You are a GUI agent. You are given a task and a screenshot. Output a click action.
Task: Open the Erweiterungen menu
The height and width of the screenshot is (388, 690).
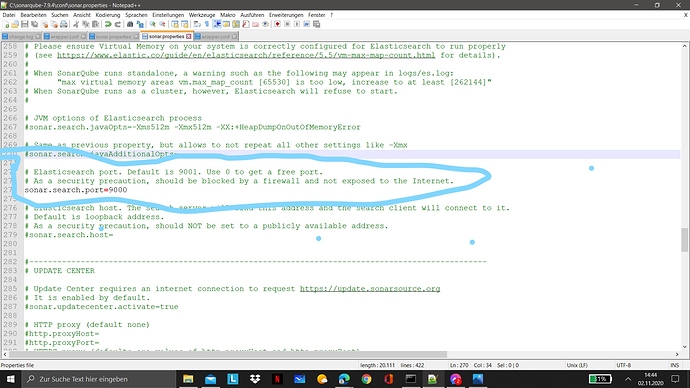coord(286,15)
